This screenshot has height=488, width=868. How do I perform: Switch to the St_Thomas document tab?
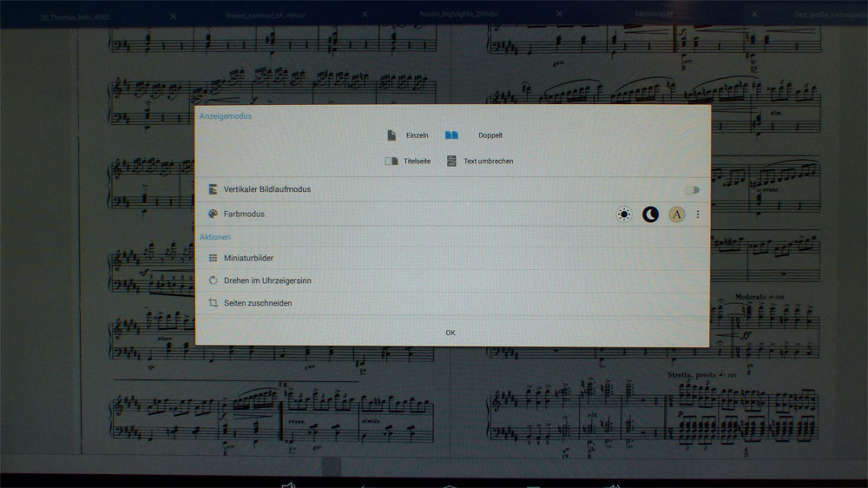76,17
